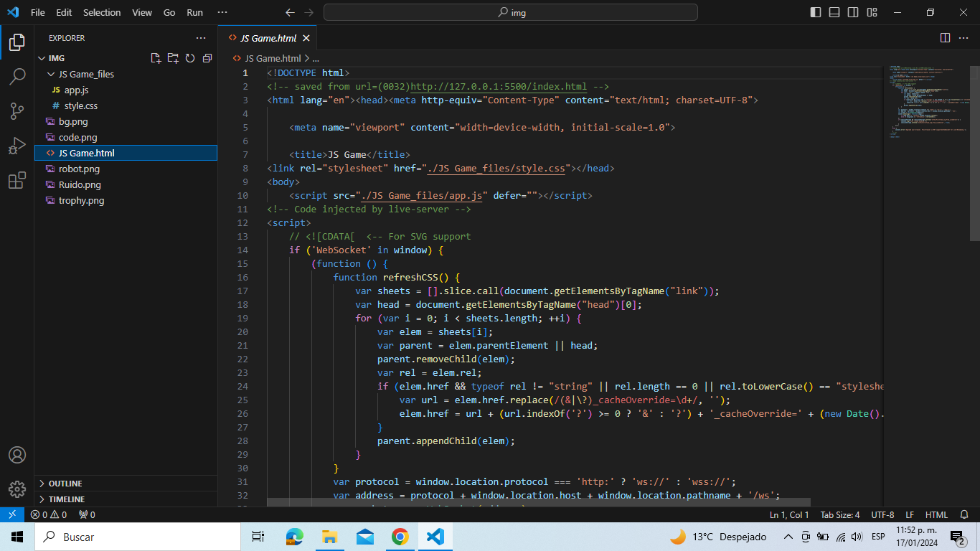Change language mode HTML

(936, 514)
